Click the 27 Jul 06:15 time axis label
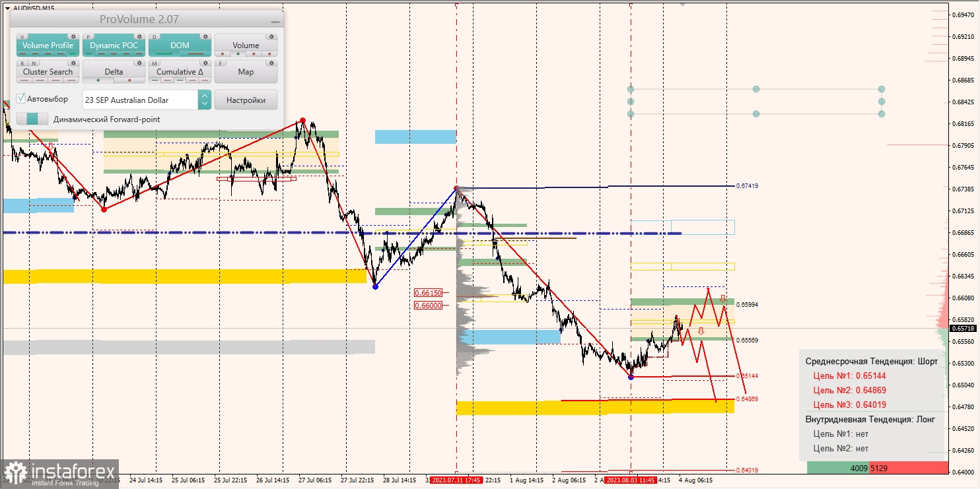The height and width of the screenshot is (489, 980). pos(316,480)
